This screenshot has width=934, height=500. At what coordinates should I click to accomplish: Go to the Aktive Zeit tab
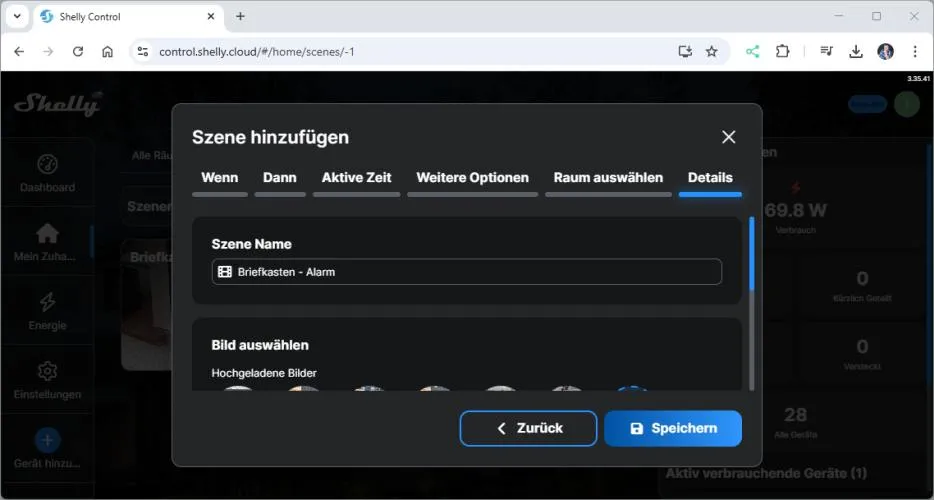pos(356,178)
